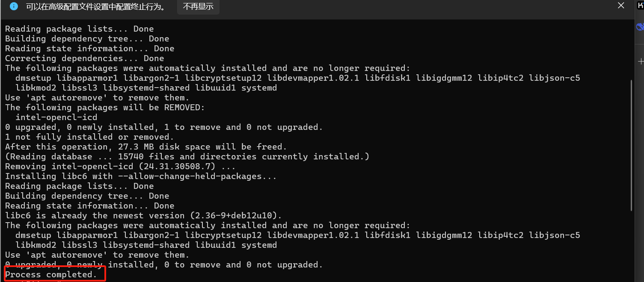Screen dimensions: 644x282
Task: Click the '(Reading database ... 15740 files' line
Action: pos(187,157)
